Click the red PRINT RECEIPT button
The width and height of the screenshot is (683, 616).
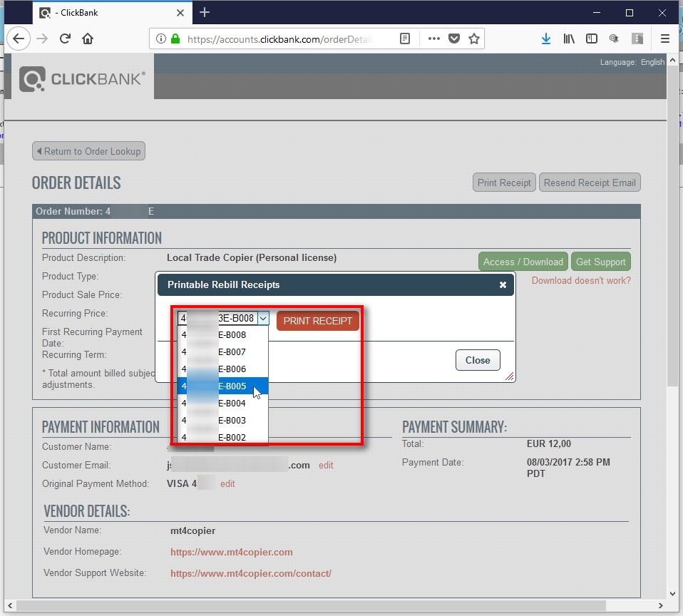tap(318, 321)
